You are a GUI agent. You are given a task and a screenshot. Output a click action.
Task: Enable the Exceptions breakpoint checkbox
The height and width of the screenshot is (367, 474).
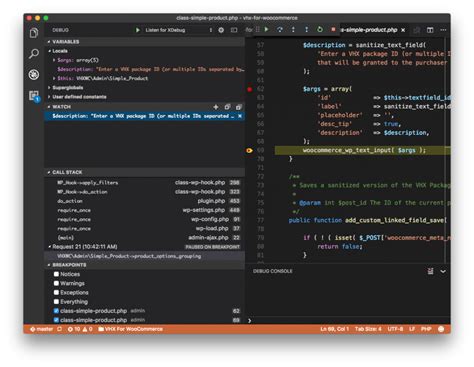click(56, 292)
